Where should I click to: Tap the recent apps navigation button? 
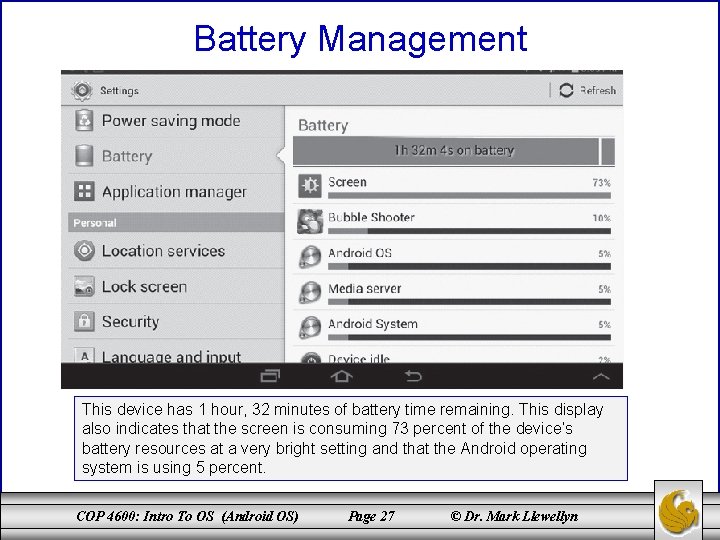point(270,377)
